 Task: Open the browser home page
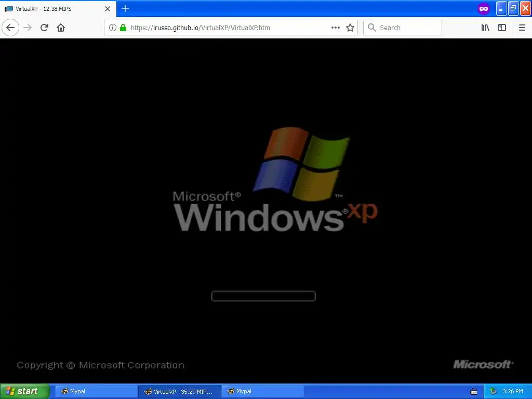coord(61,28)
